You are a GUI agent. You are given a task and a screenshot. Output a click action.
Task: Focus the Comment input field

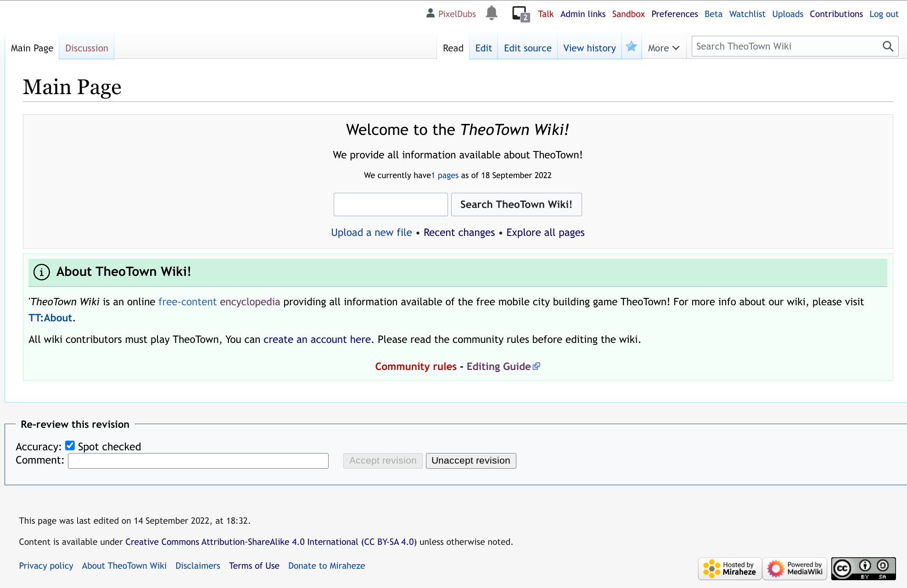click(x=198, y=461)
